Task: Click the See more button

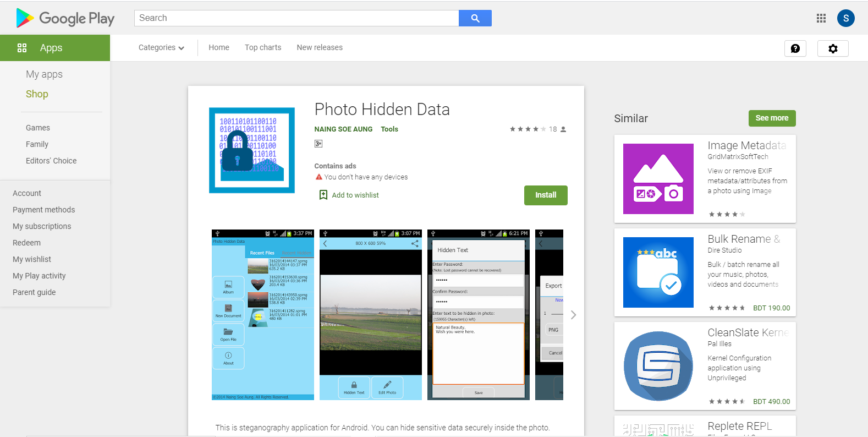Action: point(772,118)
